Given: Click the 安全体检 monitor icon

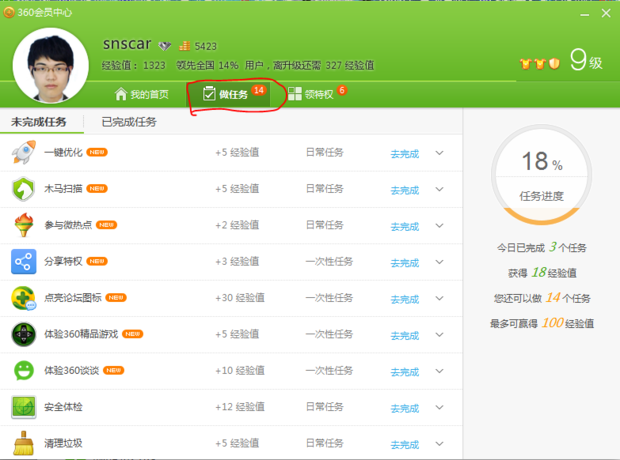Looking at the screenshot, I should coord(24,407).
